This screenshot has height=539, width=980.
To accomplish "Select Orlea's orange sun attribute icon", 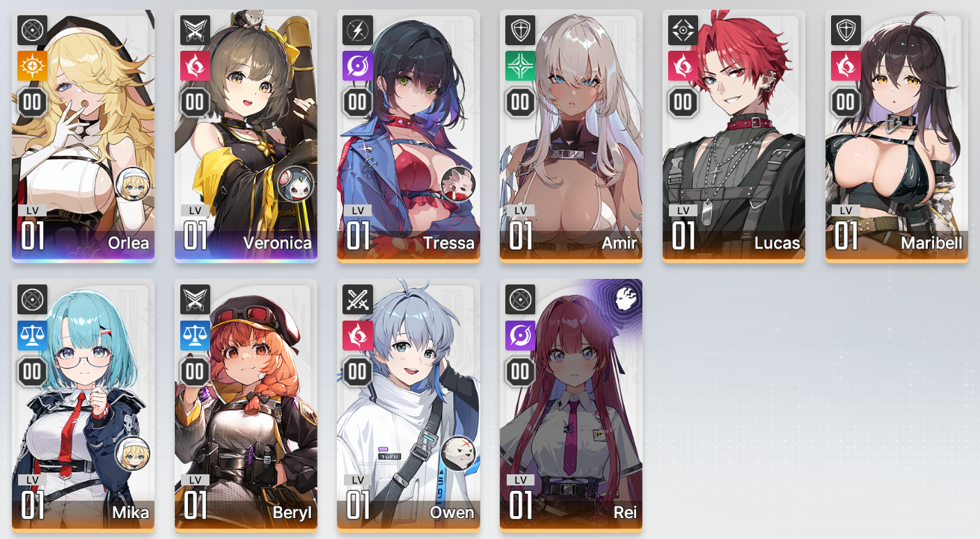I will 32,65.
